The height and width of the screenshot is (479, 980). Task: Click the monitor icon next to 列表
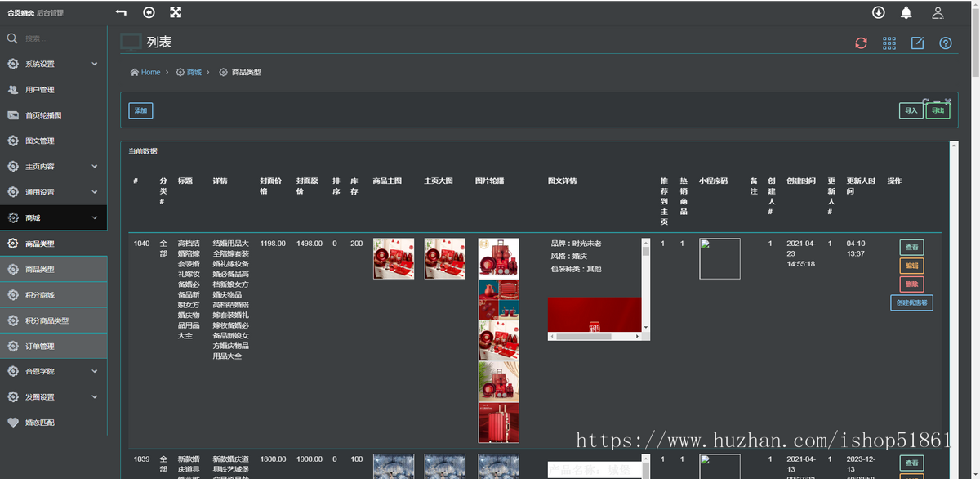(x=131, y=43)
